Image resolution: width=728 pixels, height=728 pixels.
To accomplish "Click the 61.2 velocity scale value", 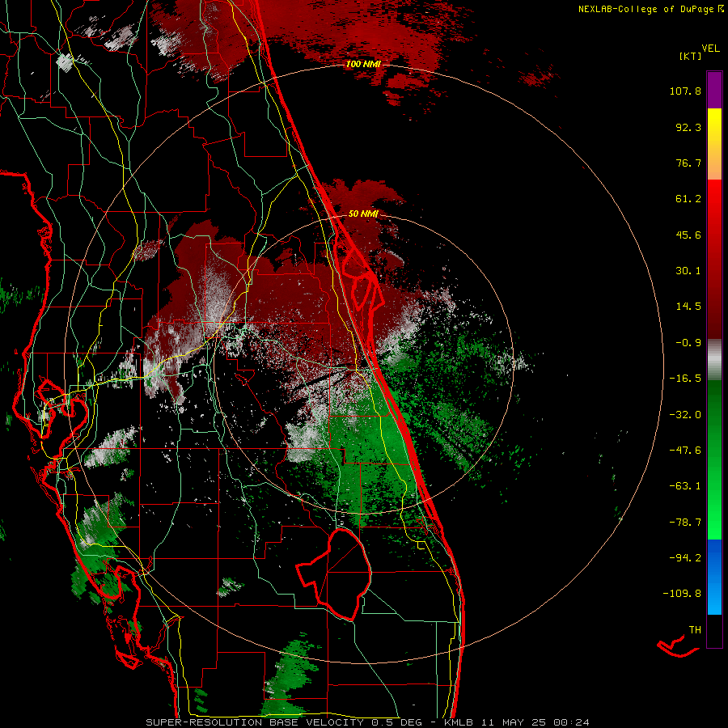I will point(688,199).
